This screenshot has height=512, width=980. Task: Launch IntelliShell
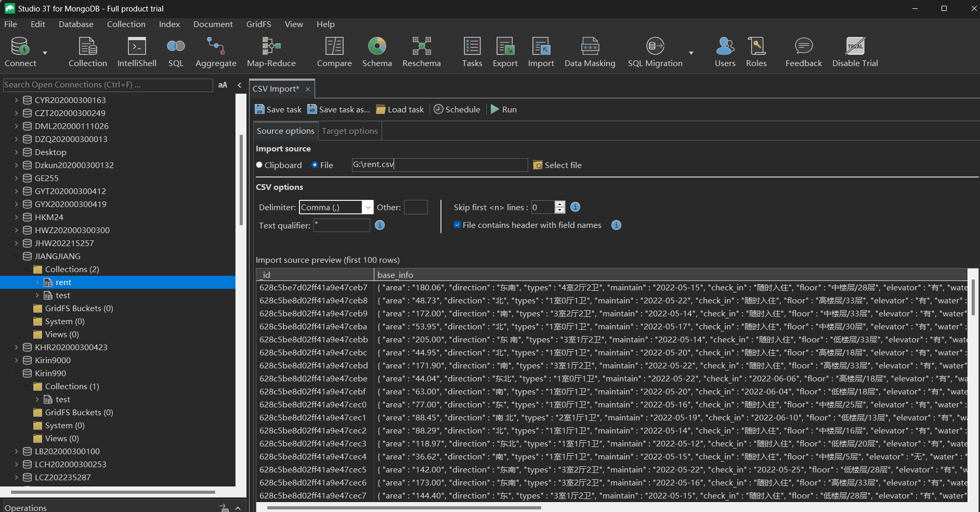137,52
